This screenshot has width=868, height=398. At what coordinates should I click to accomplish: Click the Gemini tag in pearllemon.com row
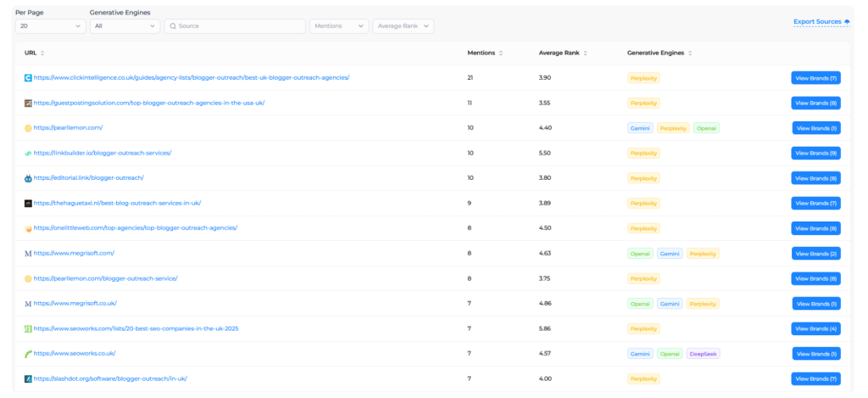pyautogui.click(x=640, y=128)
